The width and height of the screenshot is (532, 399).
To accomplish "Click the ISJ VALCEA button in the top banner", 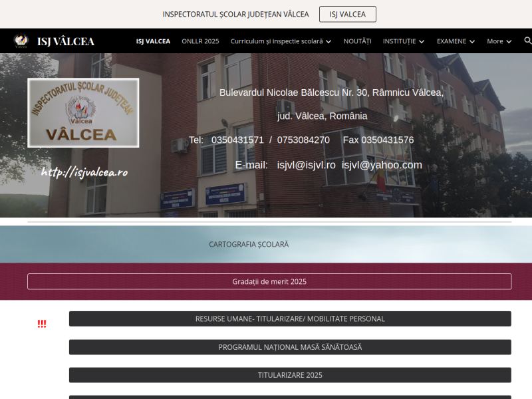I will [347, 14].
